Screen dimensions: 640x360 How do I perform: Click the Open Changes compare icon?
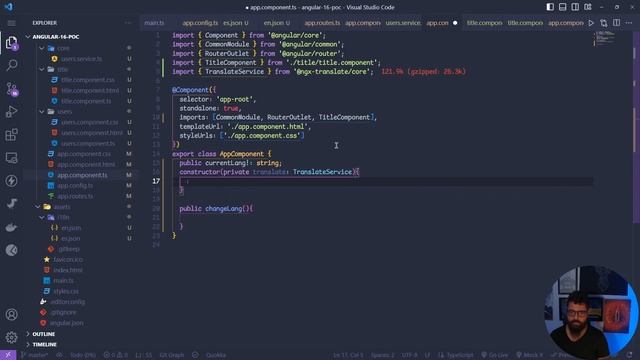click(604, 23)
